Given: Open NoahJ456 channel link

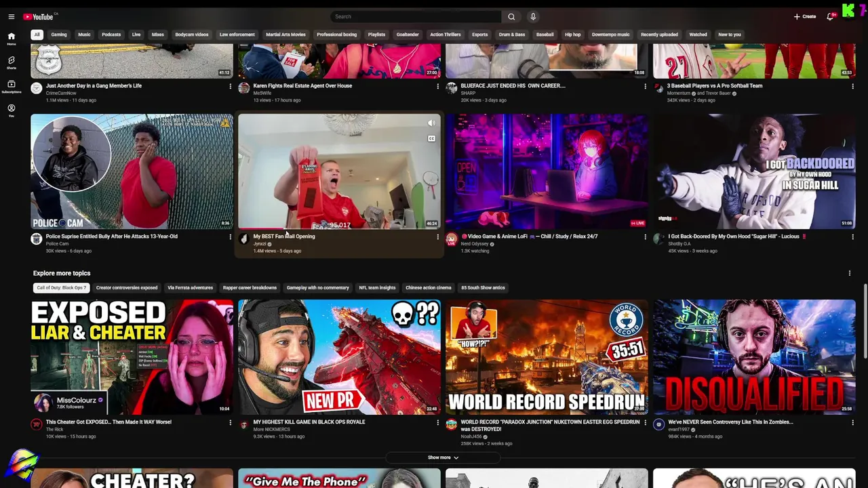Looking at the screenshot, I should point(473,436).
